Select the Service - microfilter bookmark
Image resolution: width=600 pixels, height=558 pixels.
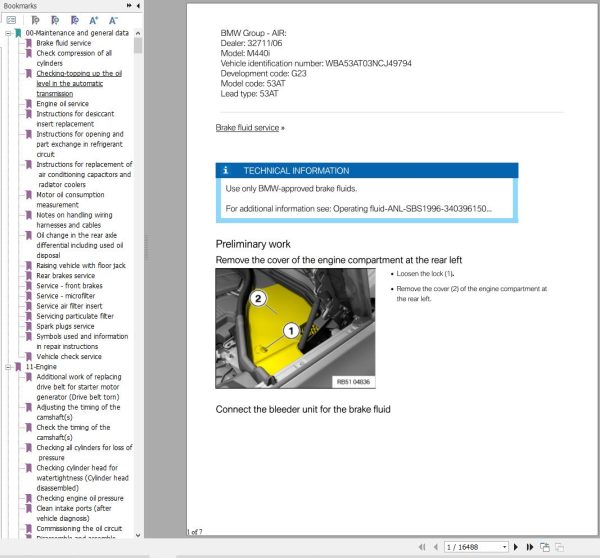pos(65,296)
